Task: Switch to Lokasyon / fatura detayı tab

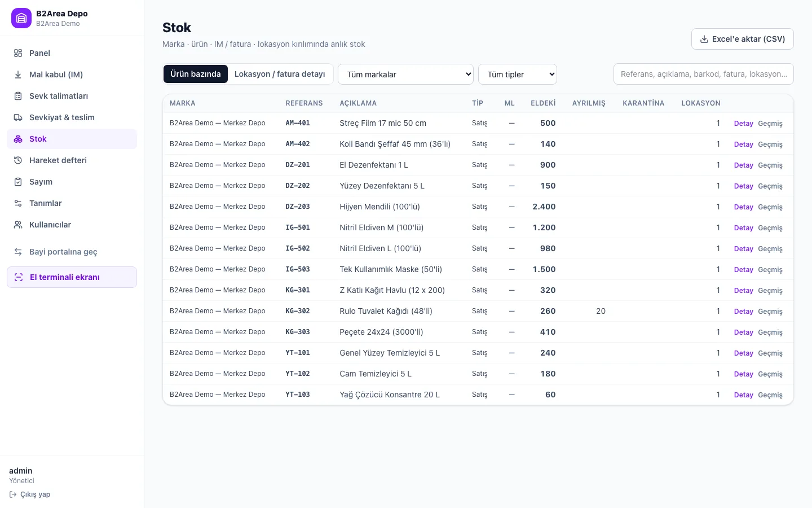Action: click(x=280, y=74)
